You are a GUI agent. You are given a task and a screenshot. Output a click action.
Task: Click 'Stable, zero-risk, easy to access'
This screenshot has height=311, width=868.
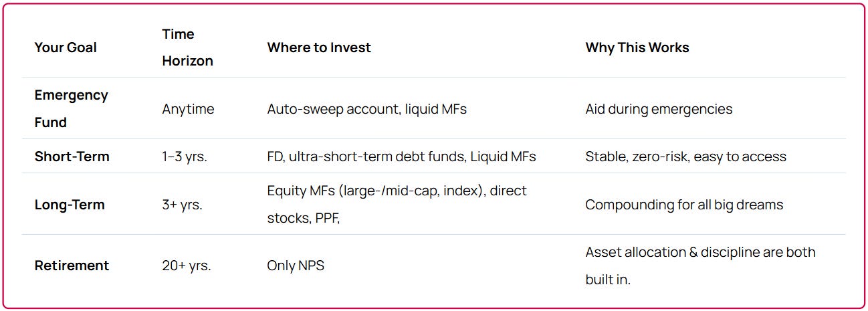coord(685,157)
